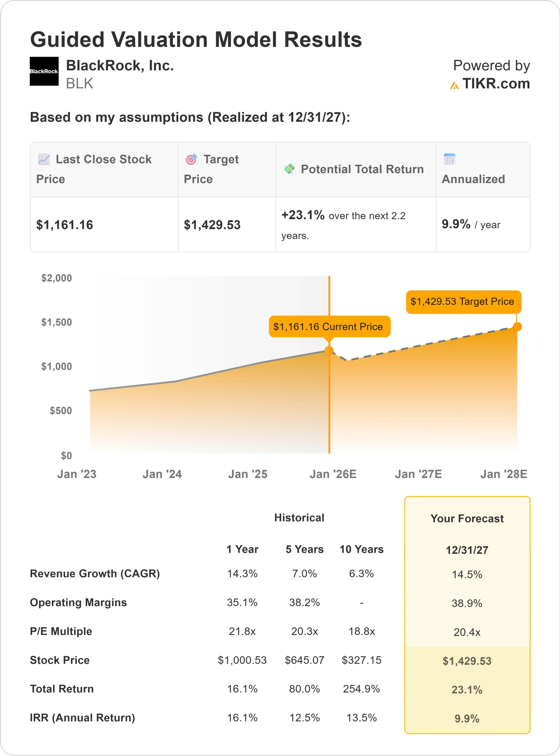The width and height of the screenshot is (560, 756).
Task: Click the forecast stock price $1,429.53 cell
Action: (467, 661)
